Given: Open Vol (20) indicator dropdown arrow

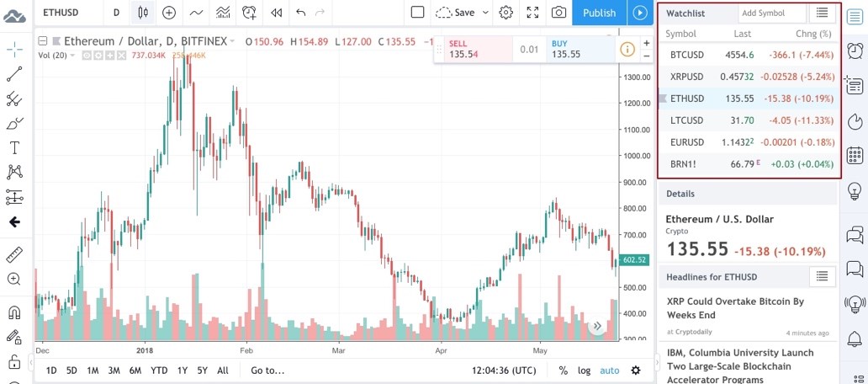Looking at the screenshot, I should coord(72,56).
